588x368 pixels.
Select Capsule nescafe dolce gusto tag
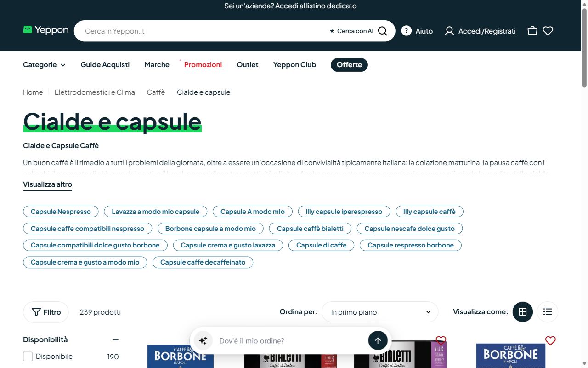[410, 229]
